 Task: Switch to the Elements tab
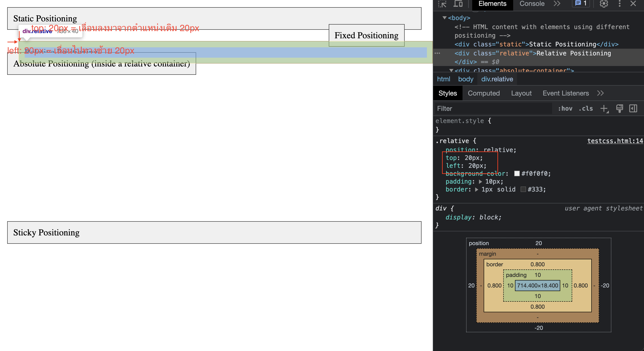[492, 4]
